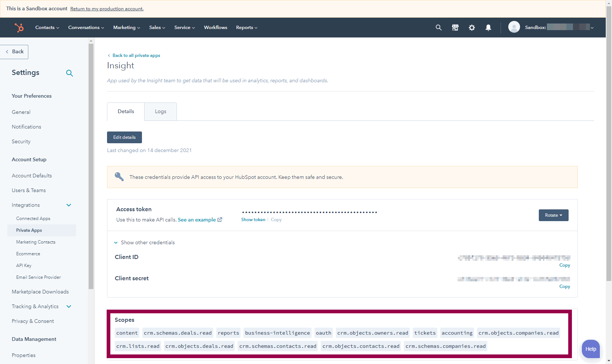Viewport: 612px width, 364px height.
Task: Search settings using sidebar magnifier icon
Action: click(x=70, y=73)
